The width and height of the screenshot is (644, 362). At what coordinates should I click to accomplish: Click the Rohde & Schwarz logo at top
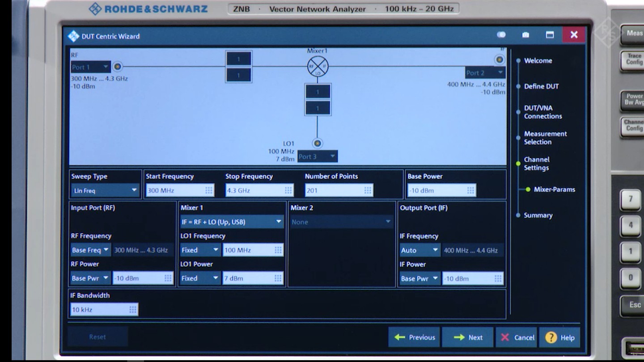coord(148,8)
